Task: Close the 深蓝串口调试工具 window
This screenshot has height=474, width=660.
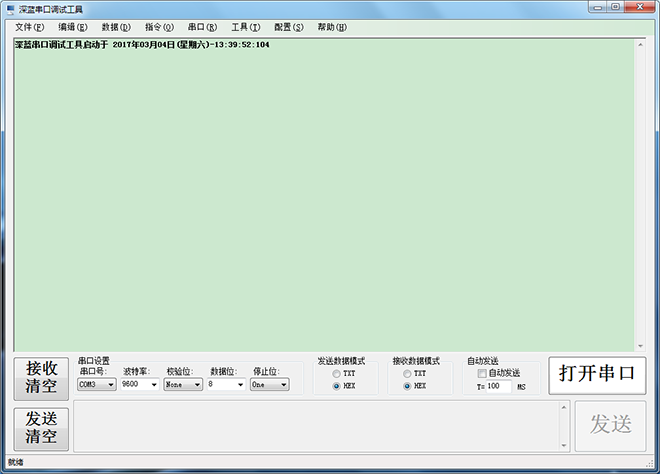Action: pyautogui.click(x=640, y=7)
